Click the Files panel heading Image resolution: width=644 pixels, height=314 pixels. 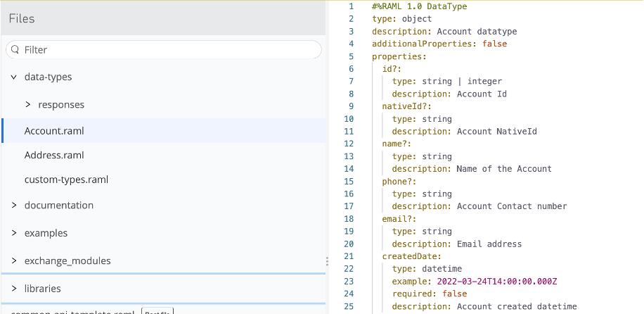(x=22, y=18)
